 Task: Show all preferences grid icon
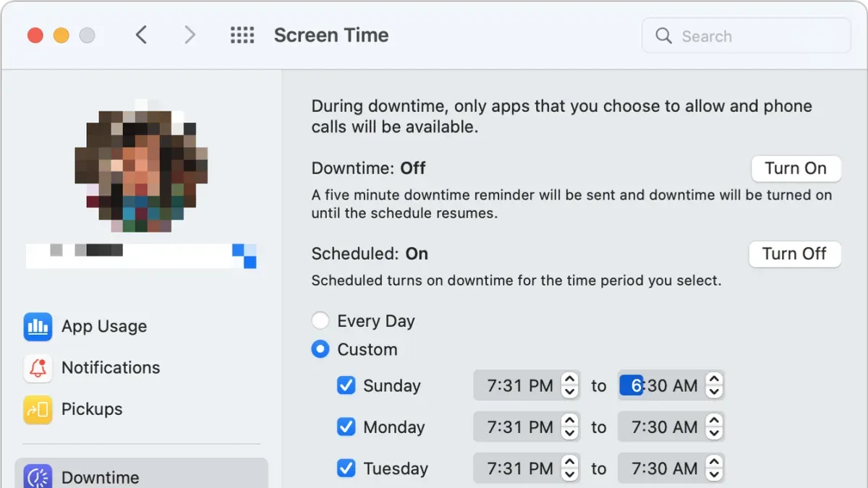[242, 35]
